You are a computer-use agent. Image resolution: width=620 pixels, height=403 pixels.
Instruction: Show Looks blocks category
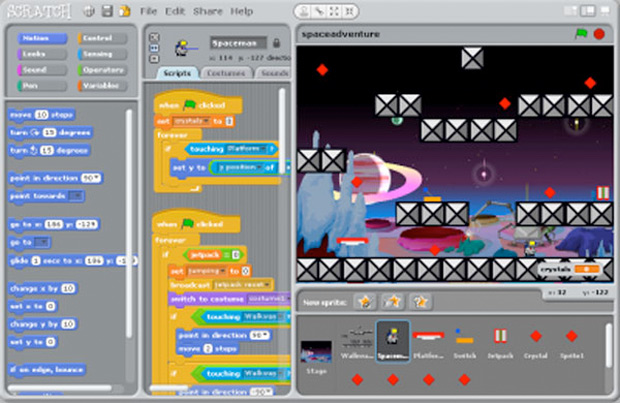point(42,54)
